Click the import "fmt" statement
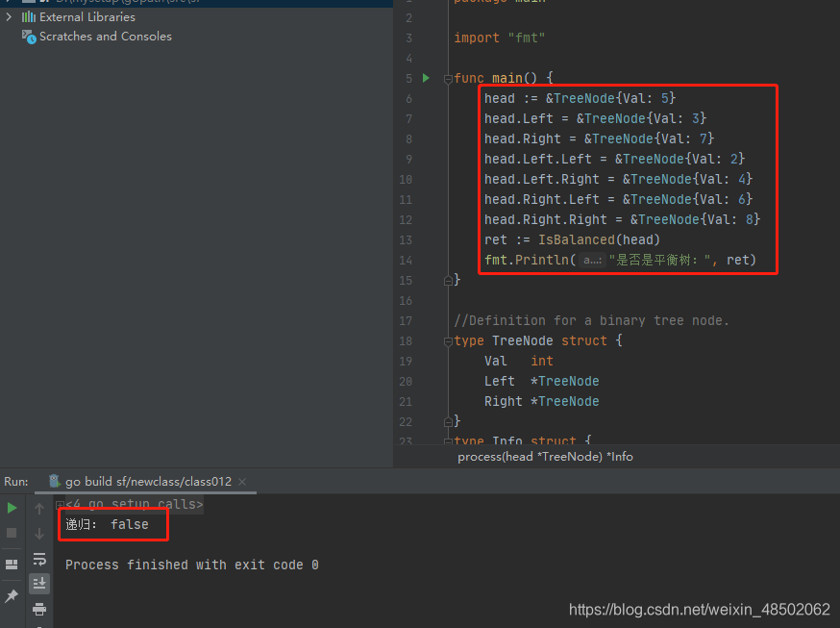 pyautogui.click(x=499, y=38)
